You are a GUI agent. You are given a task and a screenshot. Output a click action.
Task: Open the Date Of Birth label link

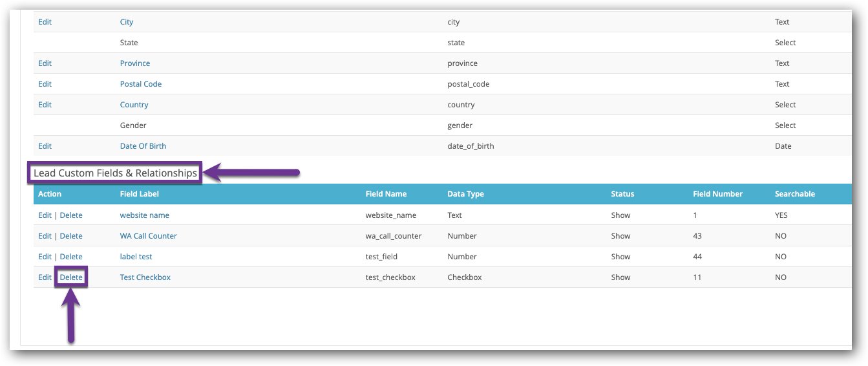tap(143, 146)
